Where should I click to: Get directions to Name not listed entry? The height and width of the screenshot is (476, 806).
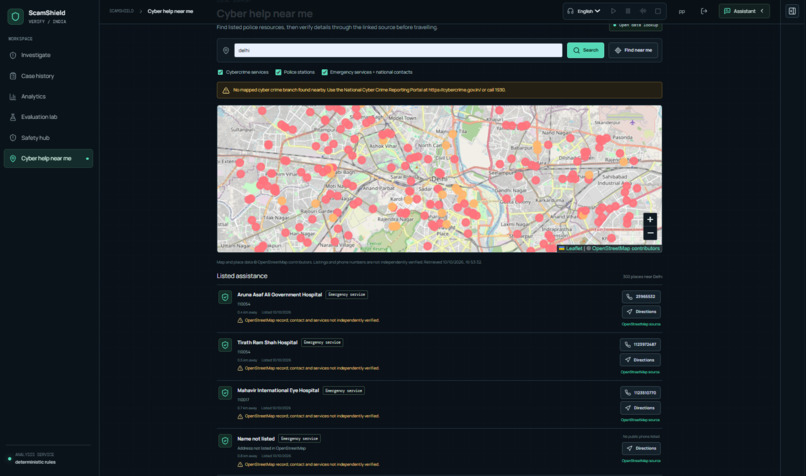coord(641,448)
